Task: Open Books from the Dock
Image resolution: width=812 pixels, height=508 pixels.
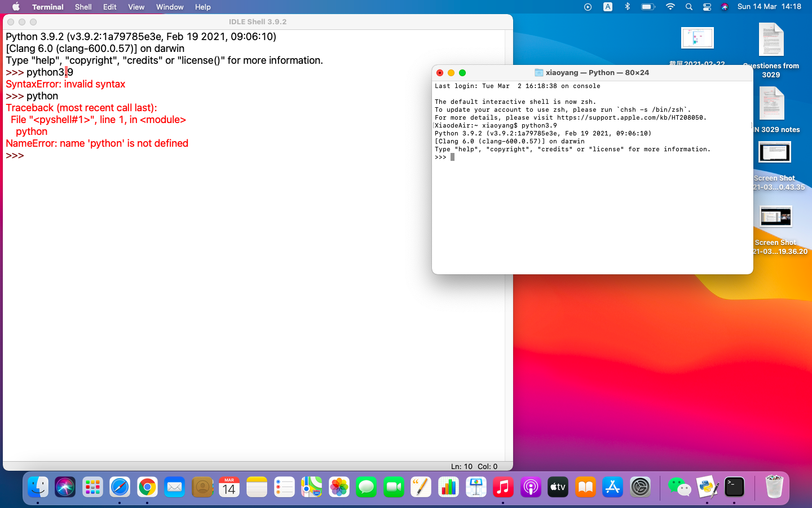Action: click(586, 487)
